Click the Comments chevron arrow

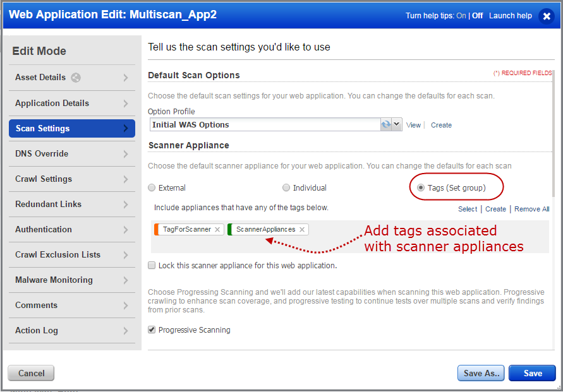click(125, 306)
